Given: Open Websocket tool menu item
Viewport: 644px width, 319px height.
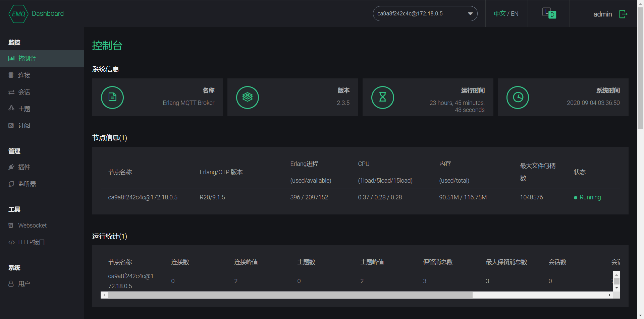Looking at the screenshot, I should pyautogui.click(x=42, y=226).
